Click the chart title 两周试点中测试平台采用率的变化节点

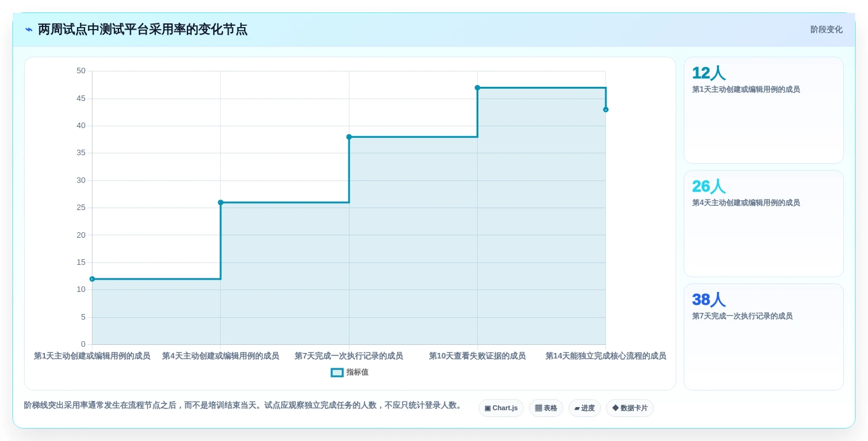tap(143, 30)
